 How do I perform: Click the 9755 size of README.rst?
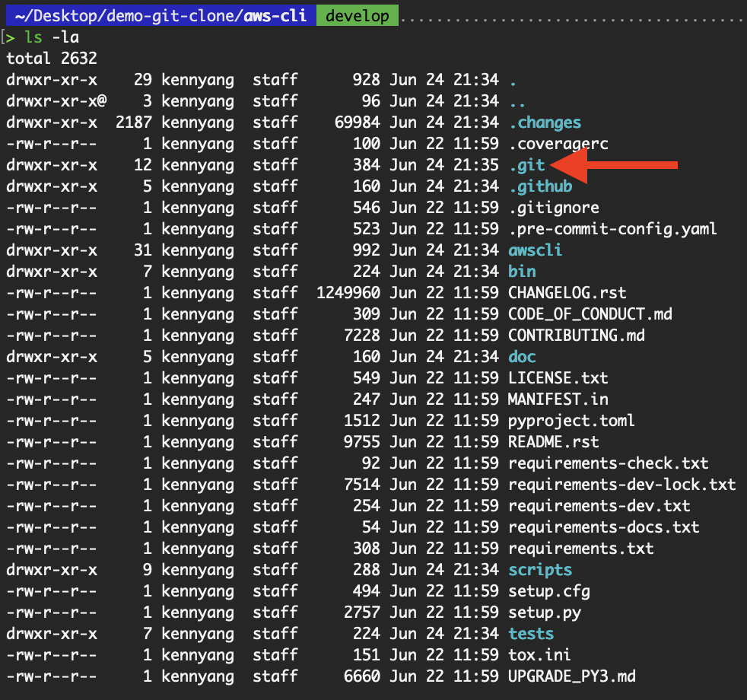[362, 442]
